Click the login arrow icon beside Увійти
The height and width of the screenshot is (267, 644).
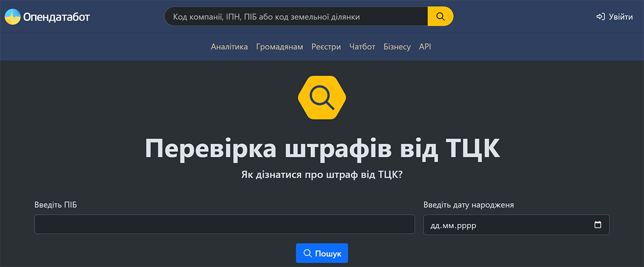coord(600,17)
